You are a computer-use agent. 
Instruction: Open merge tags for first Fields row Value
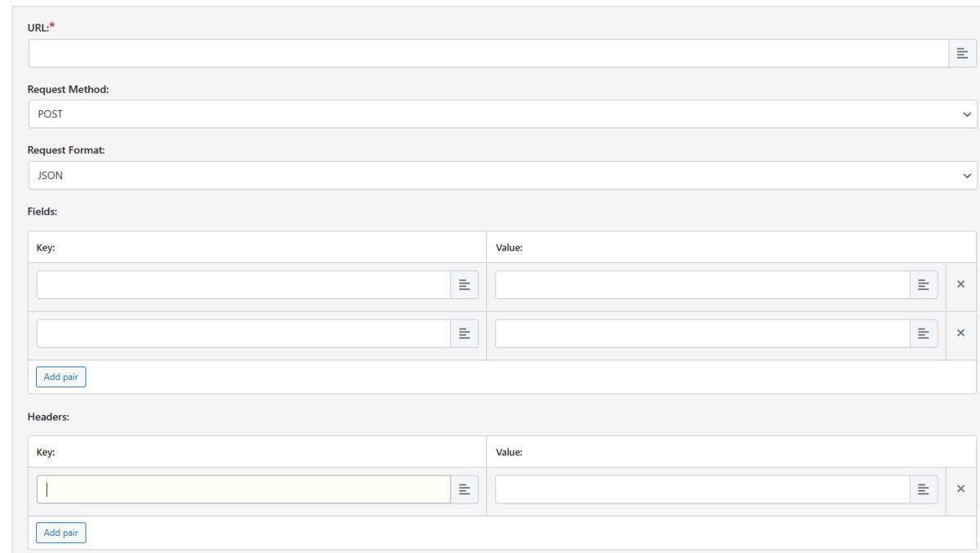coord(923,285)
